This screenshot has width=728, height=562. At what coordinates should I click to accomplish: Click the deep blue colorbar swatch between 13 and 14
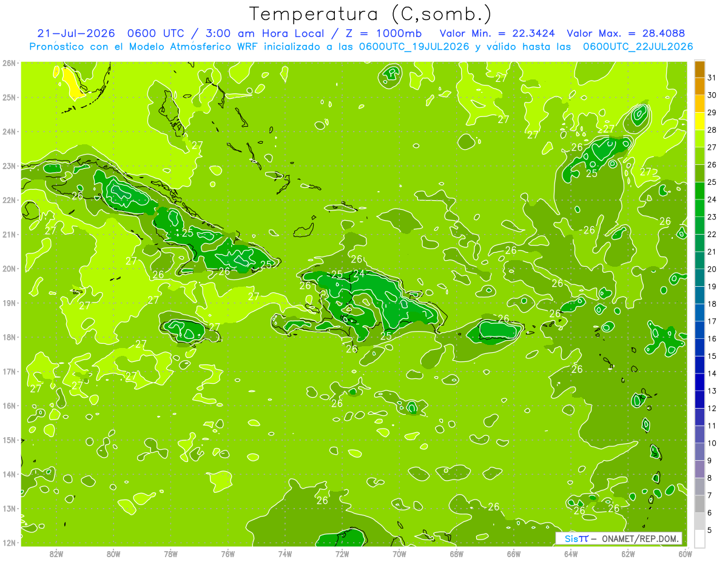(699, 382)
